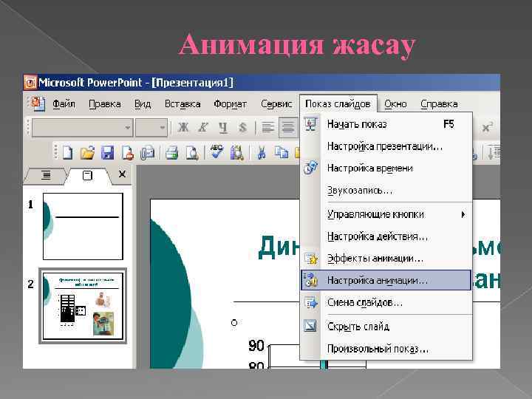This screenshot has width=532, height=399.
Task: Cut with the scissors icon
Action: click(262, 153)
